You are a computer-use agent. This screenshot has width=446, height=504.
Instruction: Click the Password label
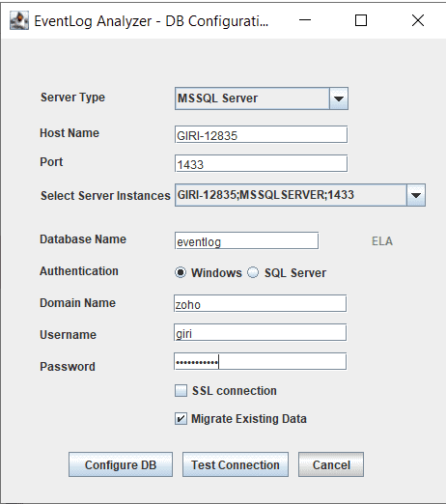68,367
